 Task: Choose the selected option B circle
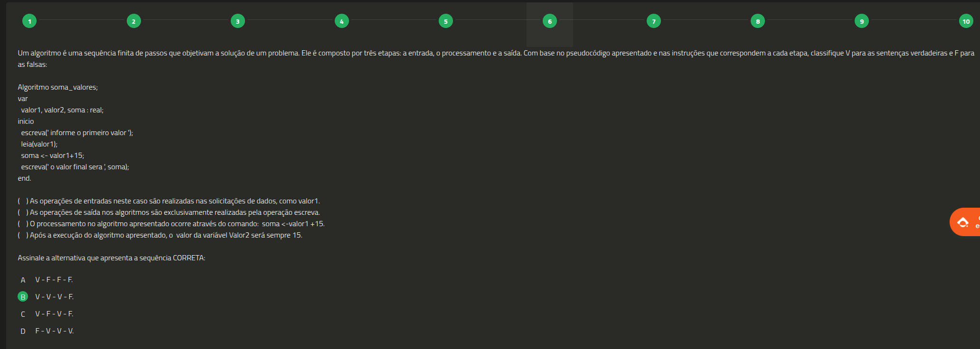pos(23,297)
